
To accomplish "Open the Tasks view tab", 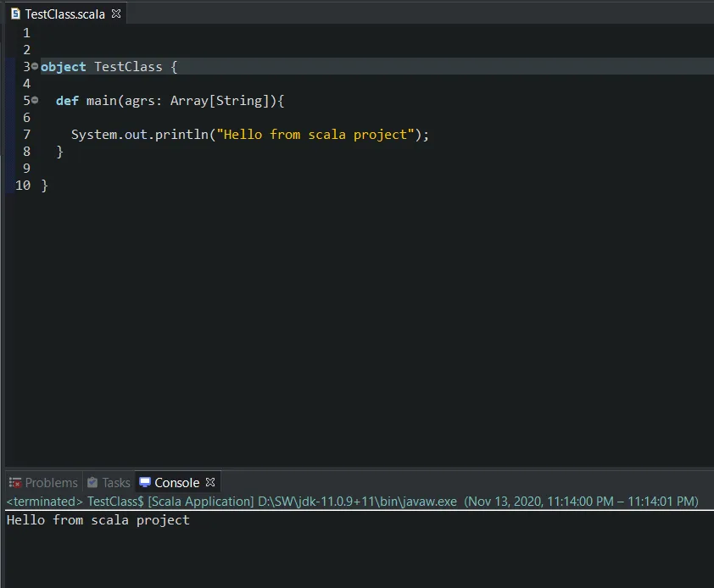I will (109, 482).
